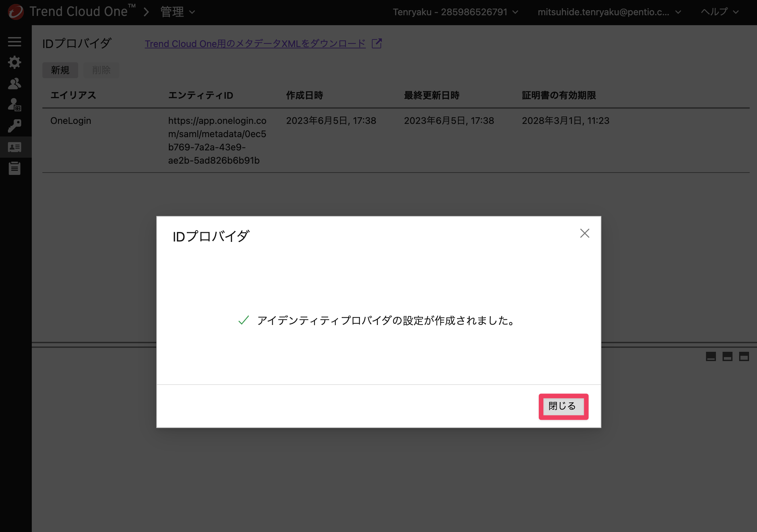Screen dimensions: 757x532
Task: Expand the 管理 dropdown in header
Action: [178, 12]
